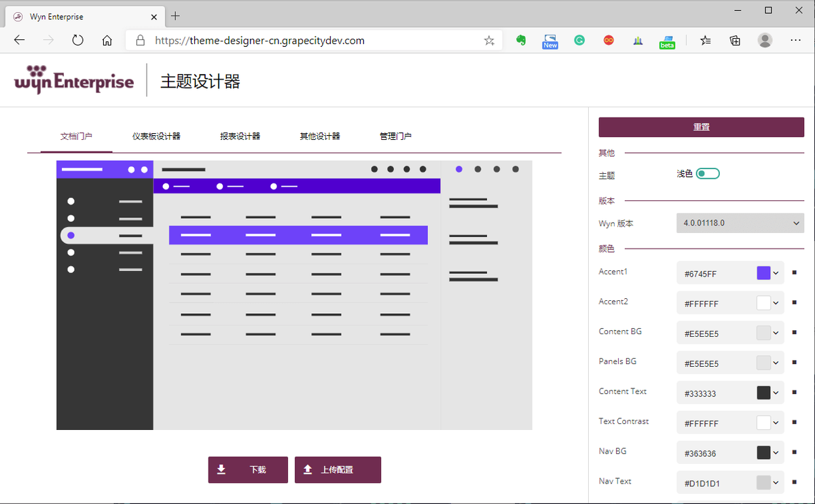815x504 pixels.
Task: Click the Grammarly extension icon
Action: coord(579,41)
